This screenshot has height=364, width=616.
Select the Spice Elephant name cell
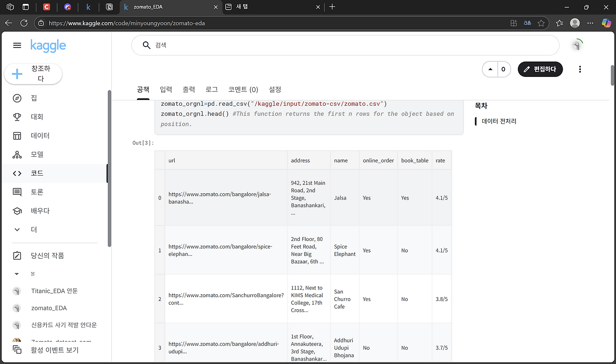point(345,250)
